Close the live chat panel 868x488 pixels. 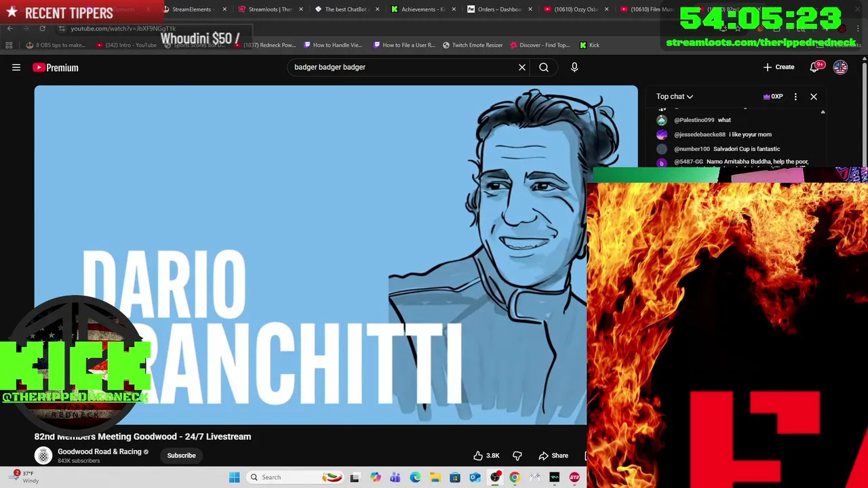(814, 96)
